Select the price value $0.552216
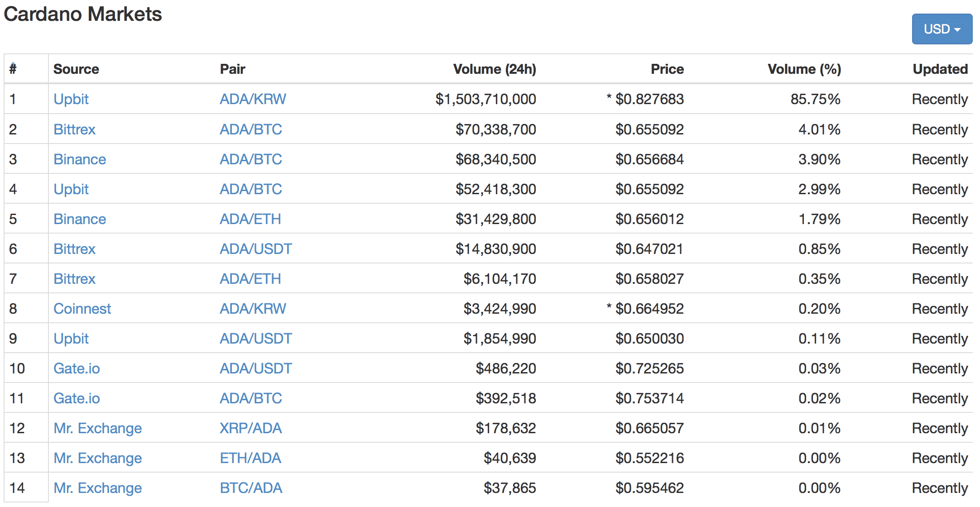Screen dimensions: 980x507 (649, 458)
